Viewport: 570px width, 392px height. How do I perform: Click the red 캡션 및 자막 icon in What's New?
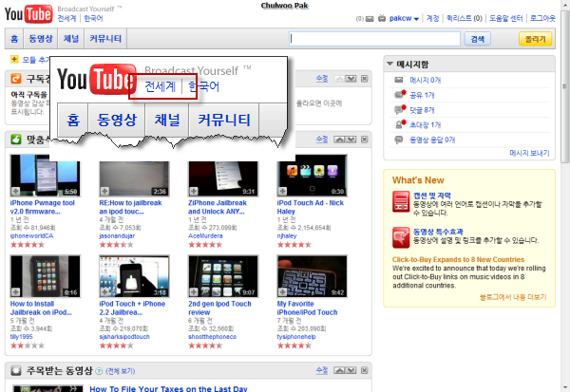click(x=401, y=201)
